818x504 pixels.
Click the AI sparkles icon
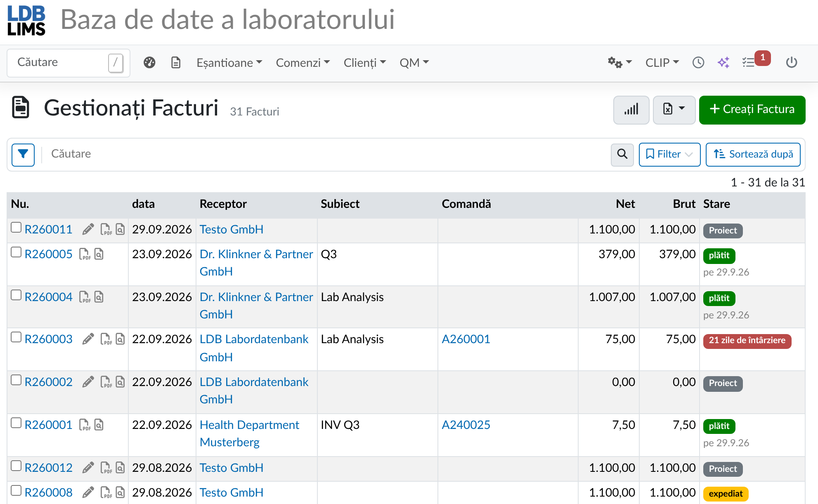(x=723, y=63)
